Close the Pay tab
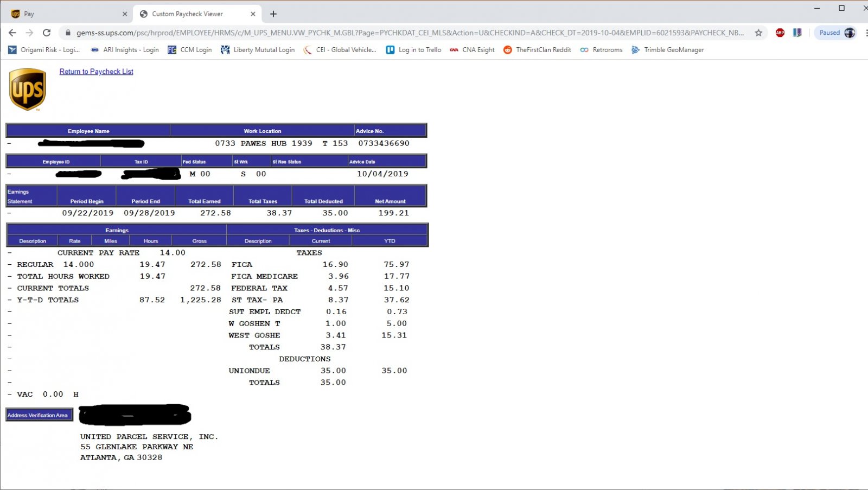The height and width of the screenshot is (490, 868). tap(125, 14)
